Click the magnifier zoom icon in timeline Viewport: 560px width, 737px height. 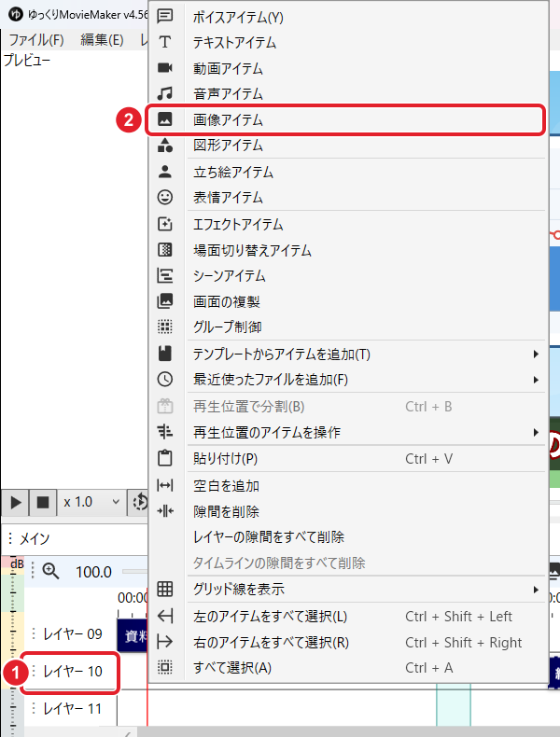[x=50, y=571]
